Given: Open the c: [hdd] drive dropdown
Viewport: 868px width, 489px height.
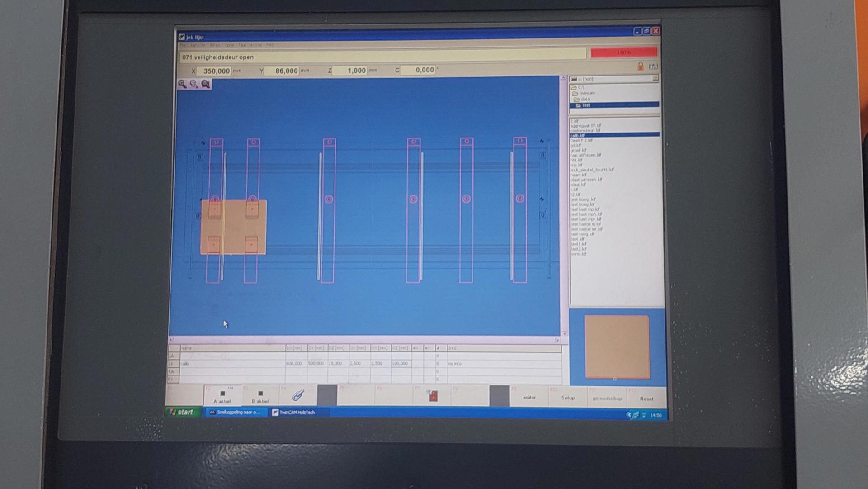Looking at the screenshot, I should [655, 79].
